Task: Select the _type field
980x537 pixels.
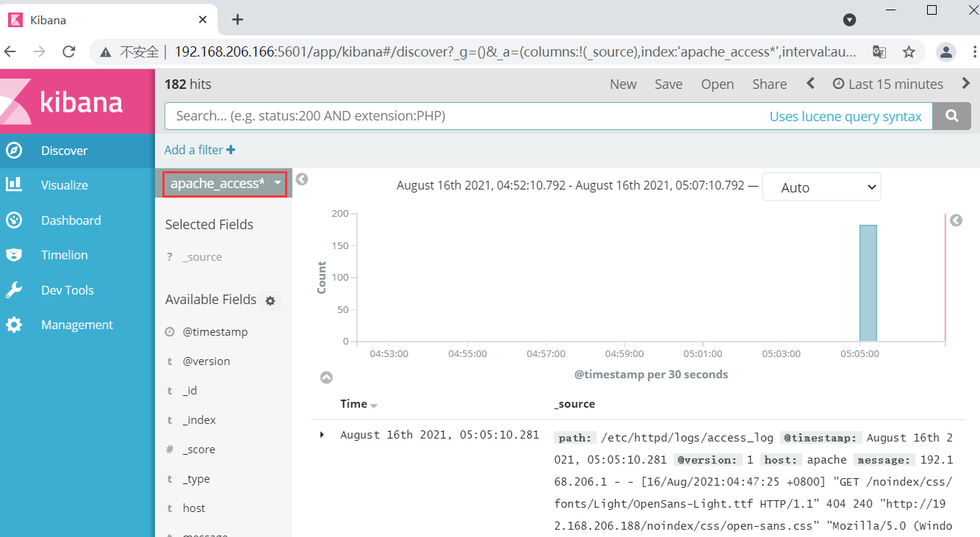Action: click(196, 479)
